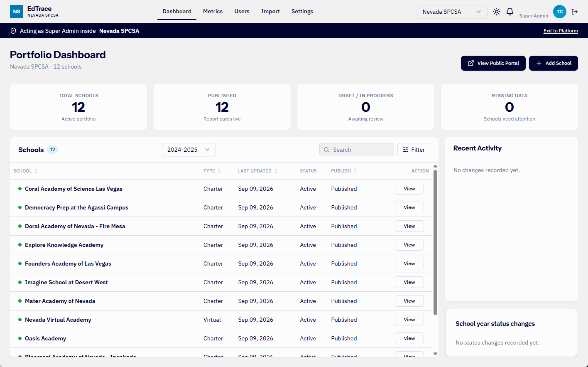Click green status dot for Coral Academy
This screenshot has width=588, height=367.
[x=20, y=189]
